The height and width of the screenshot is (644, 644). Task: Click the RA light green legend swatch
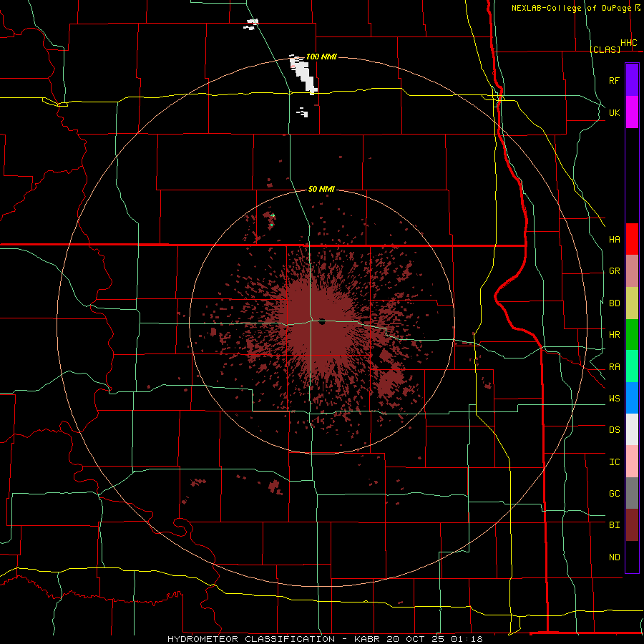tap(632, 366)
